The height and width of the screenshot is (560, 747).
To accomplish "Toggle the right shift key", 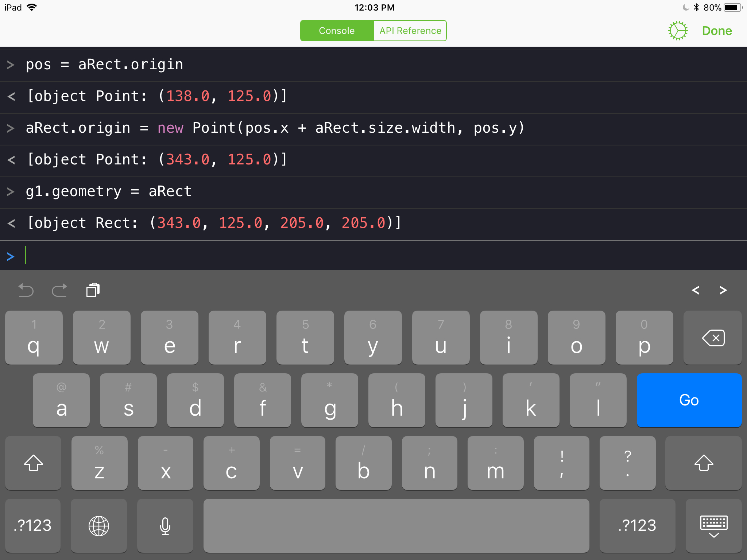I will (x=704, y=463).
